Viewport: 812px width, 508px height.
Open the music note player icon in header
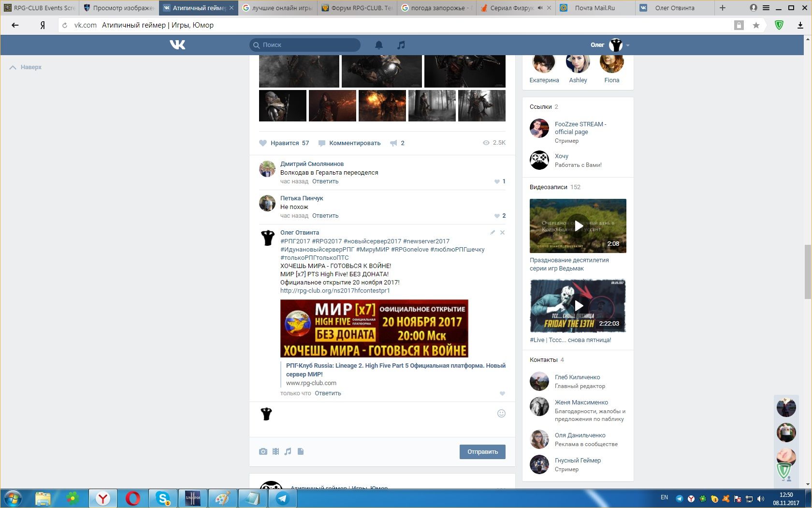coord(401,45)
